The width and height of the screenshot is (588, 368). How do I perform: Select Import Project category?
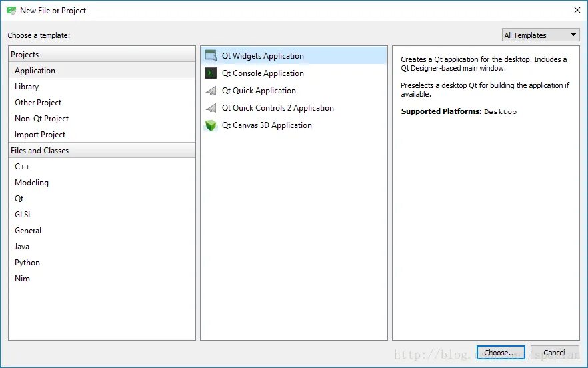102,135
